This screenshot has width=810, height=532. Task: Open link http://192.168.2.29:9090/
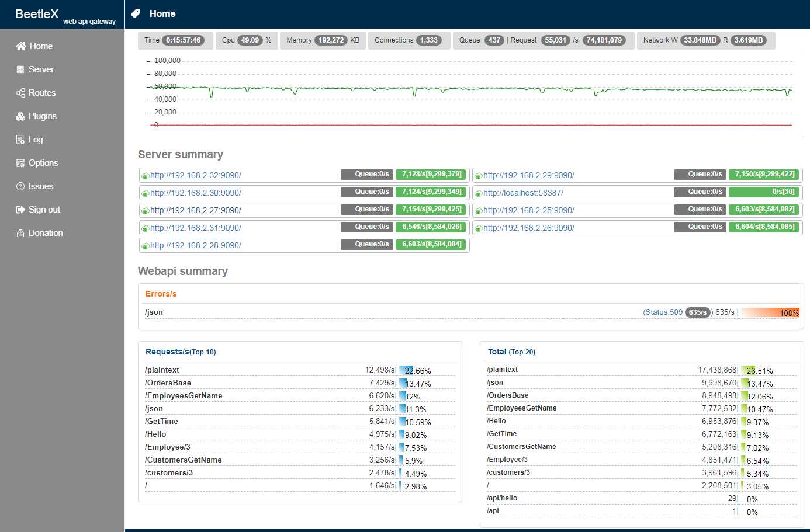point(528,175)
